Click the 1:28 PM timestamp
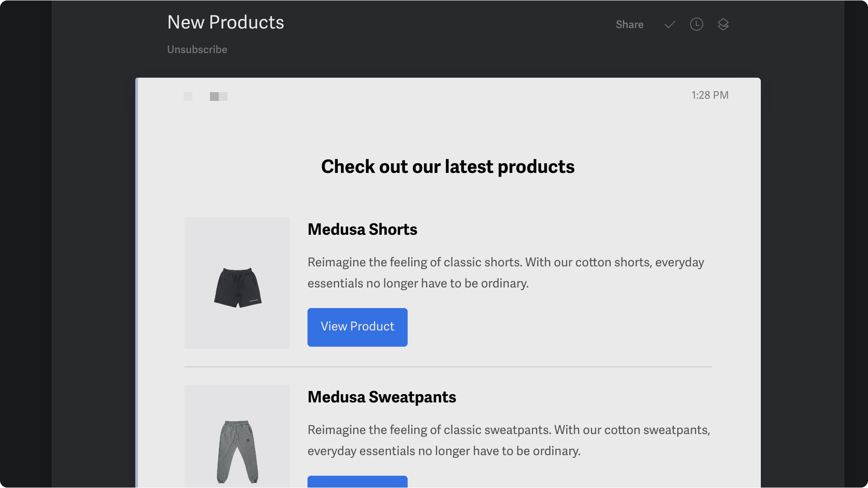The image size is (868, 488). [x=710, y=95]
